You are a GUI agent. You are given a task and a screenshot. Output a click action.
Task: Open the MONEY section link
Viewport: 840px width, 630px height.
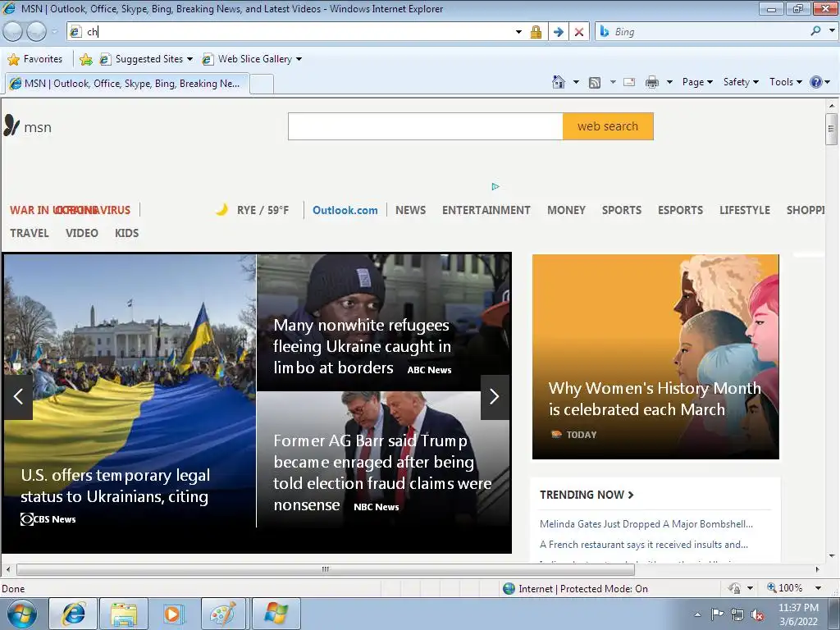click(566, 210)
